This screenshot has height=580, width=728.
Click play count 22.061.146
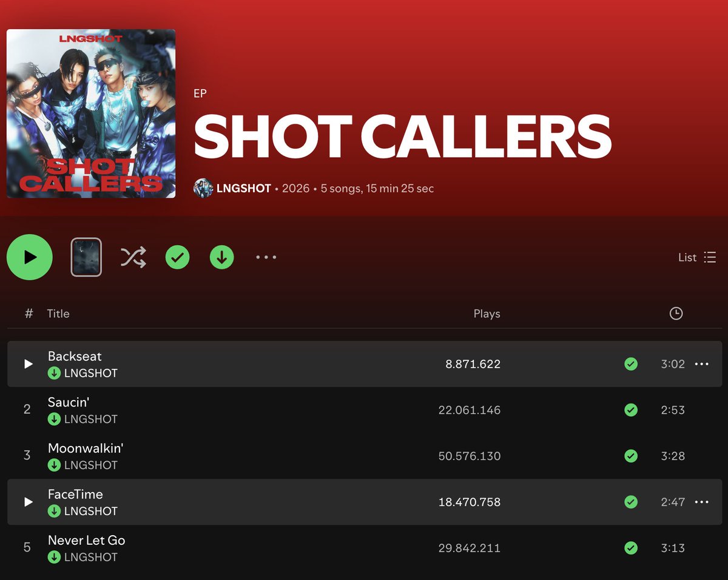(470, 410)
